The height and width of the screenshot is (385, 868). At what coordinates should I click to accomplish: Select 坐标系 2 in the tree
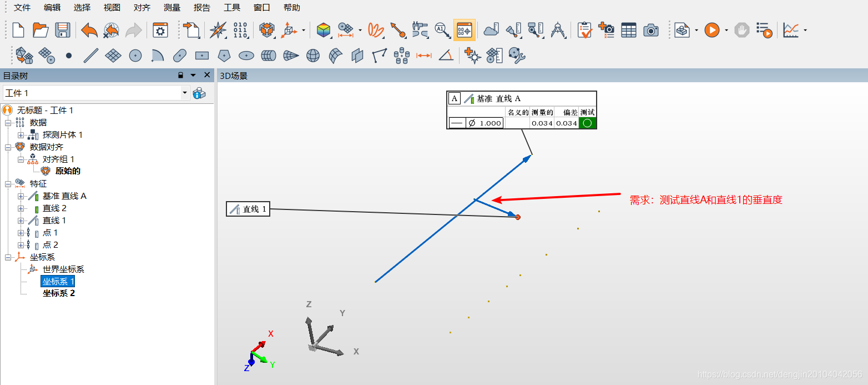59,293
